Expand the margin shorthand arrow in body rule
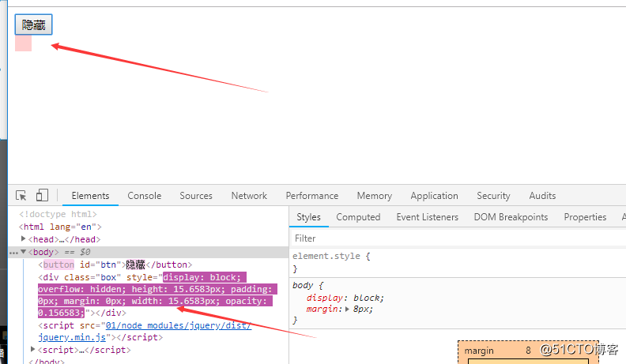Viewport: 626px width, 364px height. [347, 309]
